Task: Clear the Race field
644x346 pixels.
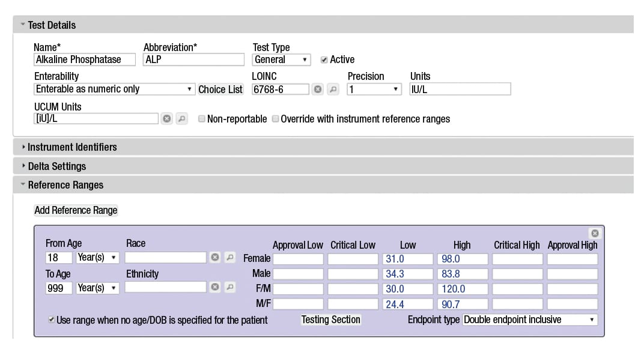Action: point(214,258)
